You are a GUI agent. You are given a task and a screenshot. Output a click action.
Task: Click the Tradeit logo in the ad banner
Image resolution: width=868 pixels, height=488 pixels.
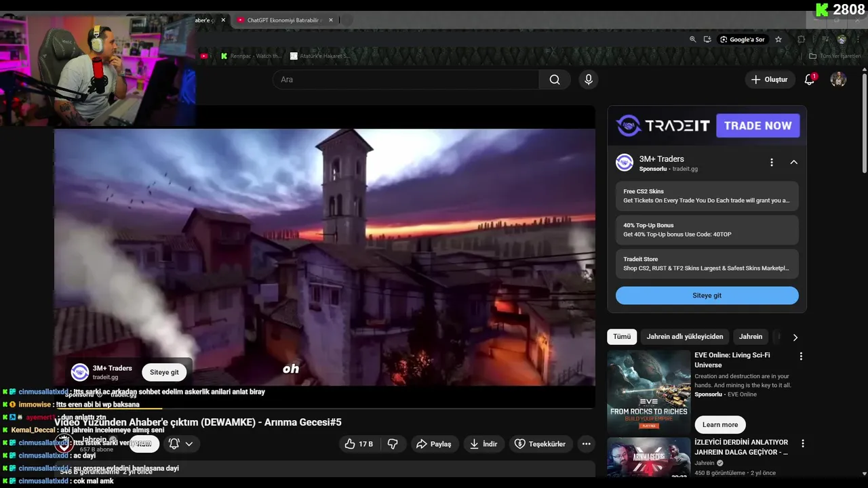tap(663, 125)
